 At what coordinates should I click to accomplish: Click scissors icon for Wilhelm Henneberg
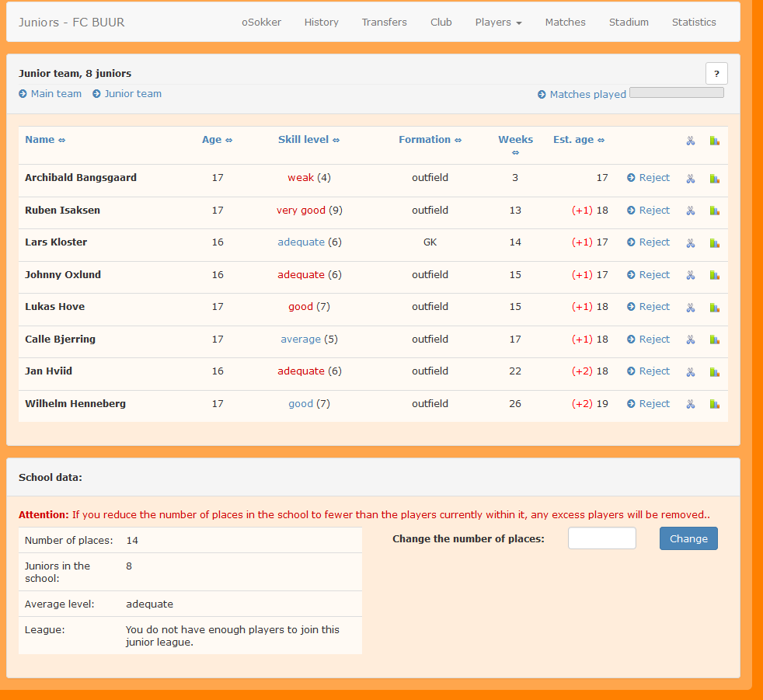(691, 404)
